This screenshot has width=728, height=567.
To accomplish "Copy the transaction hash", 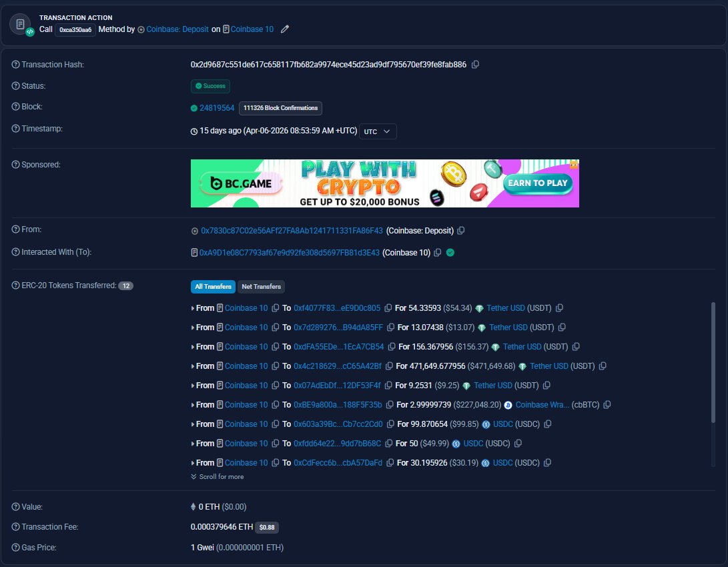I will coord(475,65).
